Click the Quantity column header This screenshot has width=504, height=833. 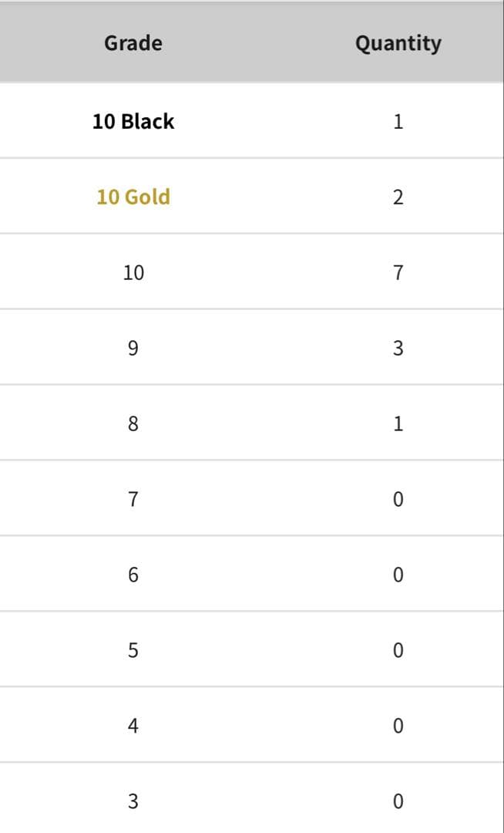click(x=398, y=43)
